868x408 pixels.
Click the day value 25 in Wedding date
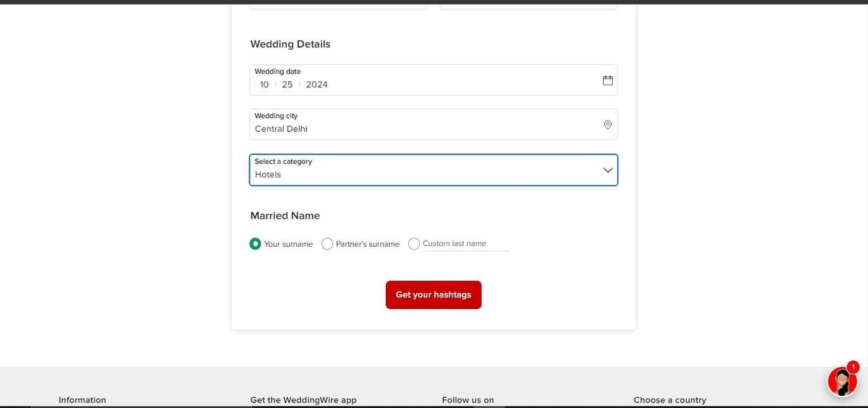288,85
